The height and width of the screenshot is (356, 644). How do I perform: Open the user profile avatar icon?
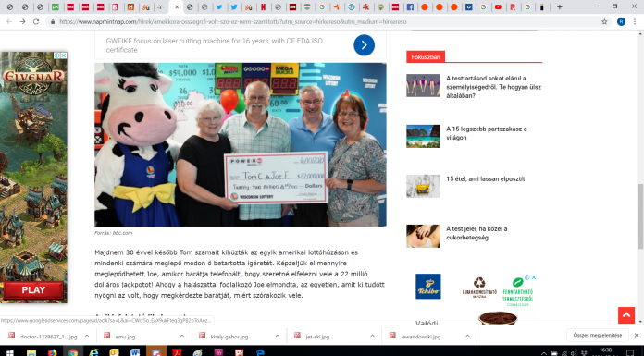coord(621,22)
